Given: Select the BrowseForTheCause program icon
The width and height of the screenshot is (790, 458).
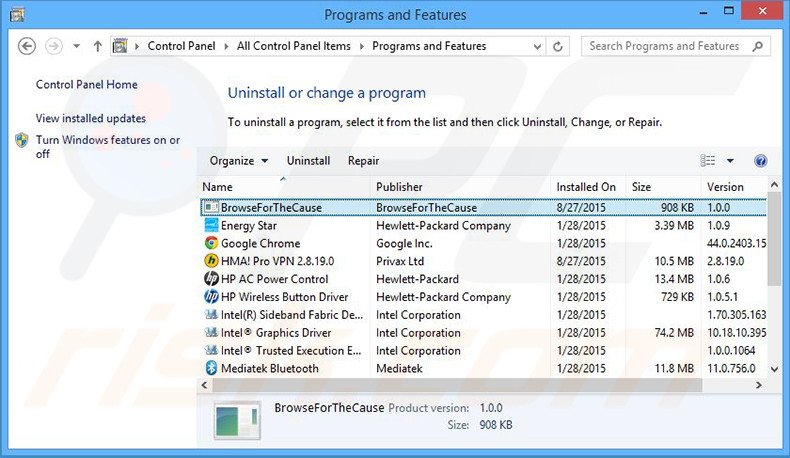Looking at the screenshot, I should pos(211,207).
